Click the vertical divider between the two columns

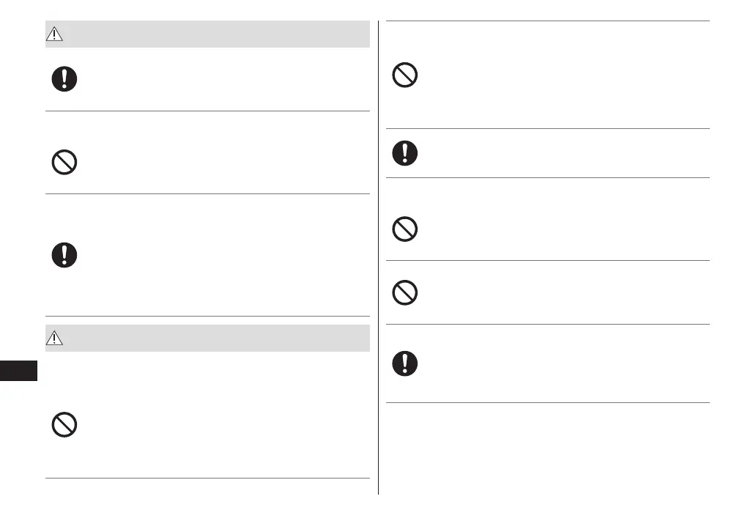pos(378,256)
